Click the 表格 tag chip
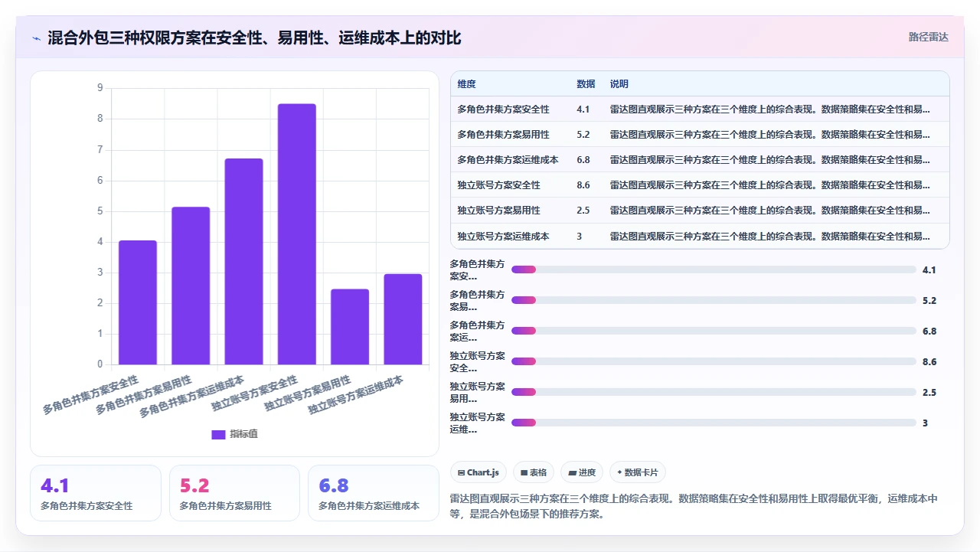Screen dimensions: 980x552 (534, 472)
